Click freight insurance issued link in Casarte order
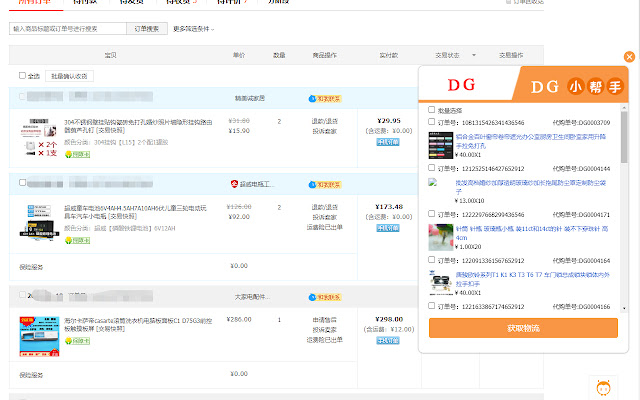 coord(325,340)
